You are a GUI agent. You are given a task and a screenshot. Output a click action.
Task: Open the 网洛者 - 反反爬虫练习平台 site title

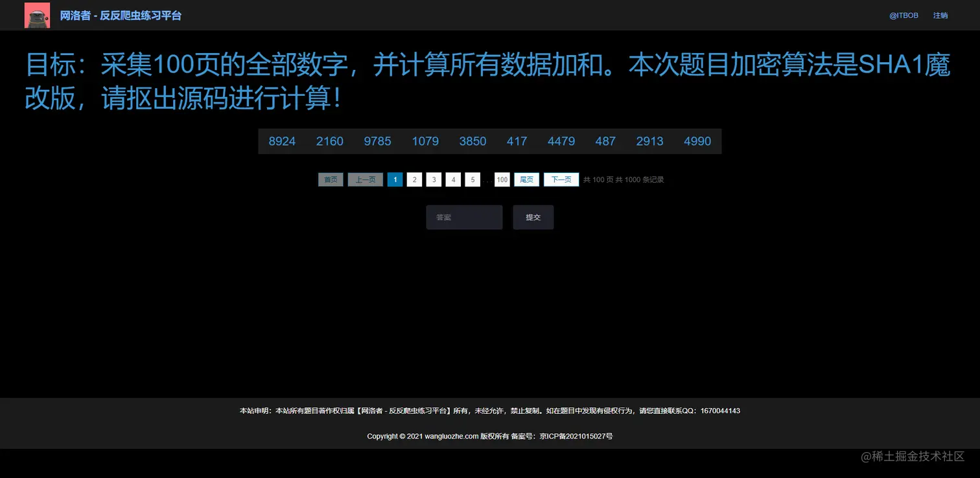tap(121, 16)
